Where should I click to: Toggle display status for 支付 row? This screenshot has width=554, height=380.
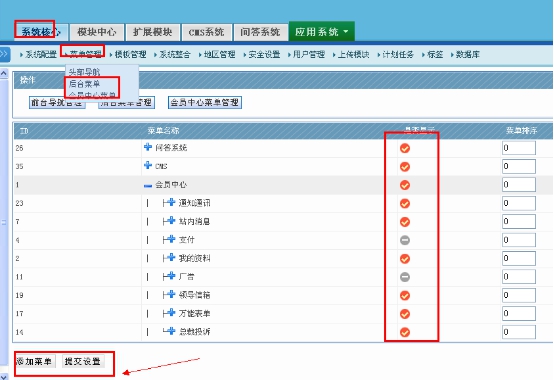pyautogui.click(x=405, y=240)
